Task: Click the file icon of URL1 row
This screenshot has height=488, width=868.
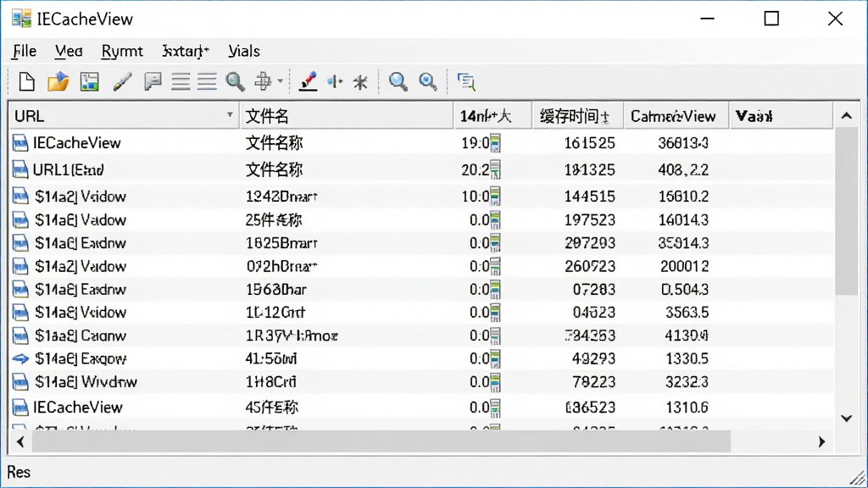Action: click(x=20, y=169)
